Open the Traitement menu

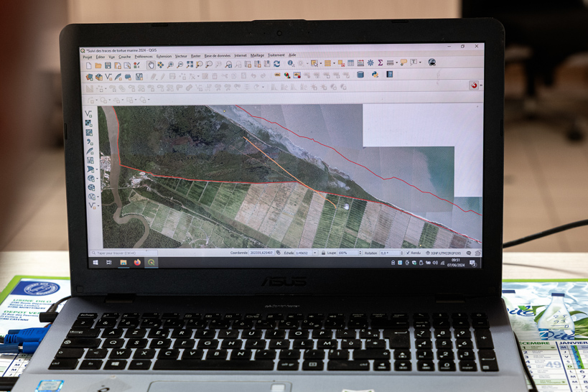click(x=276, y=55)
